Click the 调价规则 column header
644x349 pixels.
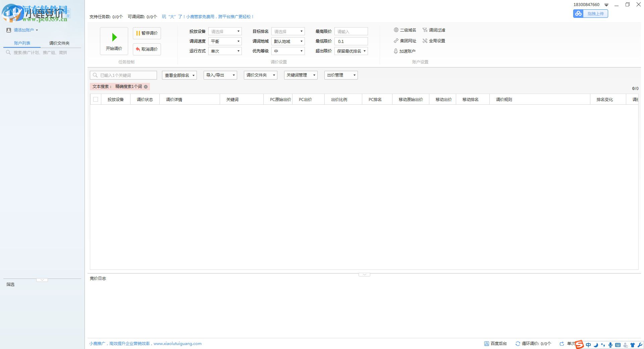pos(540,99)
